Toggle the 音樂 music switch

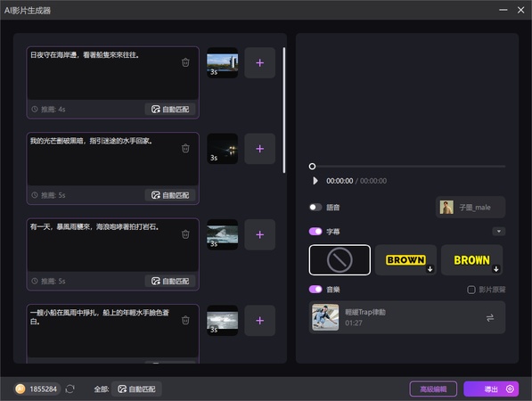315,290
